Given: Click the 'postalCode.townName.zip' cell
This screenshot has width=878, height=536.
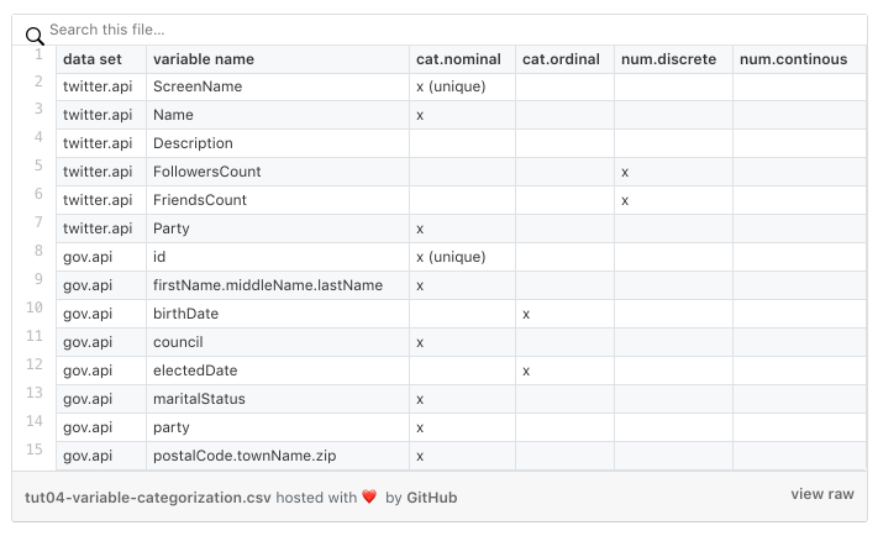Looking at the screenshot, I should pos(245,456).
